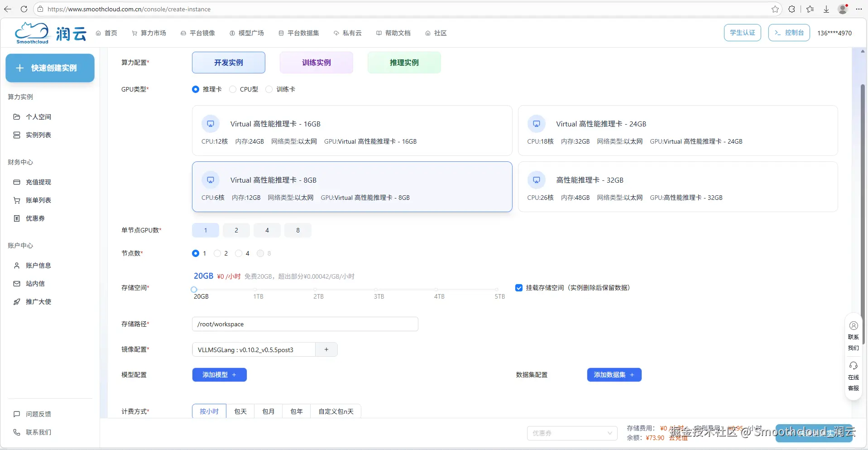Image resolution: width=868 pixels, height=450 pixels.
Task: Open the 镜像配置 image selection field
Action: pos(254,349)
